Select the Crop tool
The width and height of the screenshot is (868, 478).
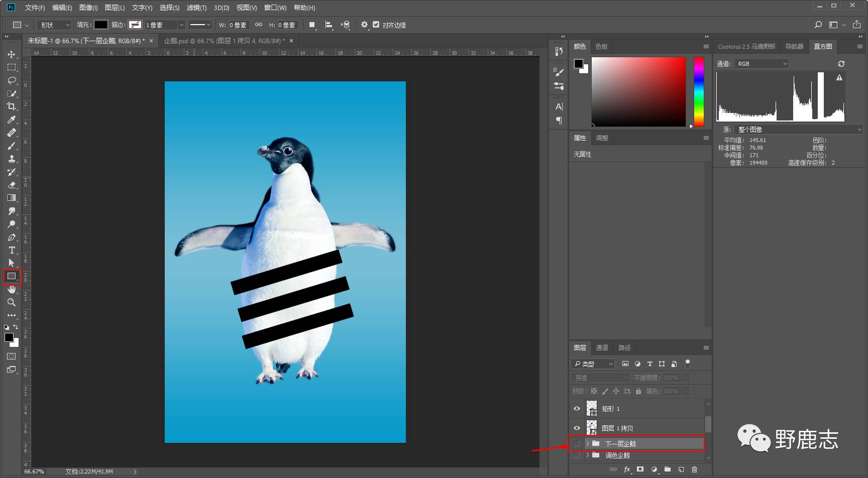pos(12,106)
